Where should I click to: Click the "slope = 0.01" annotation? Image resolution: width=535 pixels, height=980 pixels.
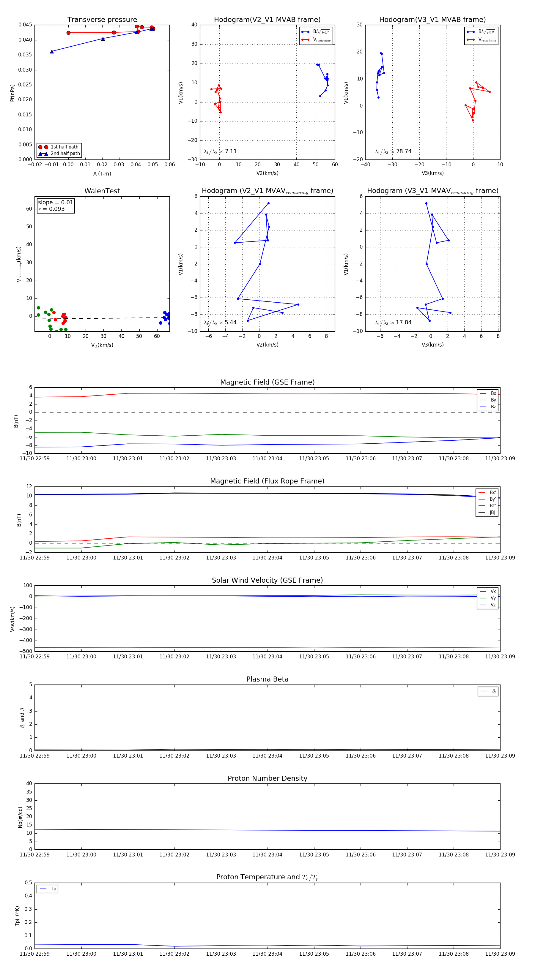[x=56, y=203]
